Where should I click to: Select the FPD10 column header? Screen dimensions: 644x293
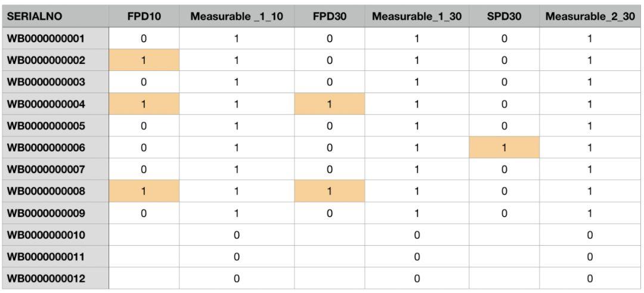coord(144,17)
